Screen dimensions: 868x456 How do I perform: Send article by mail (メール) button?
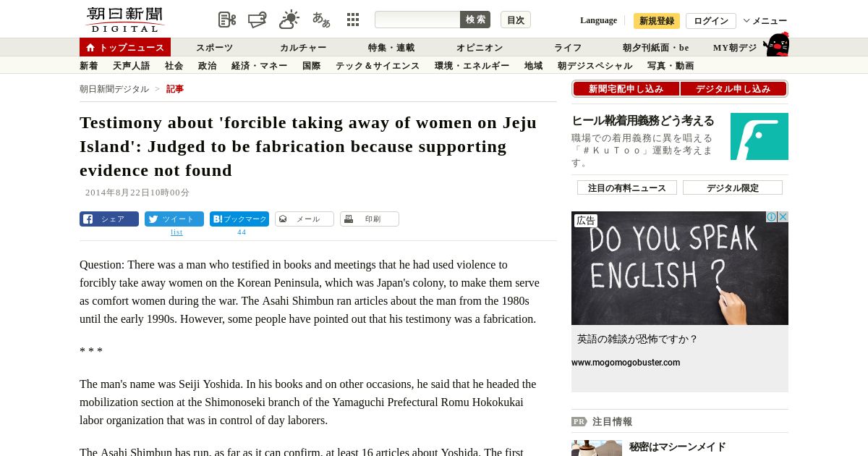click(305, 219)
